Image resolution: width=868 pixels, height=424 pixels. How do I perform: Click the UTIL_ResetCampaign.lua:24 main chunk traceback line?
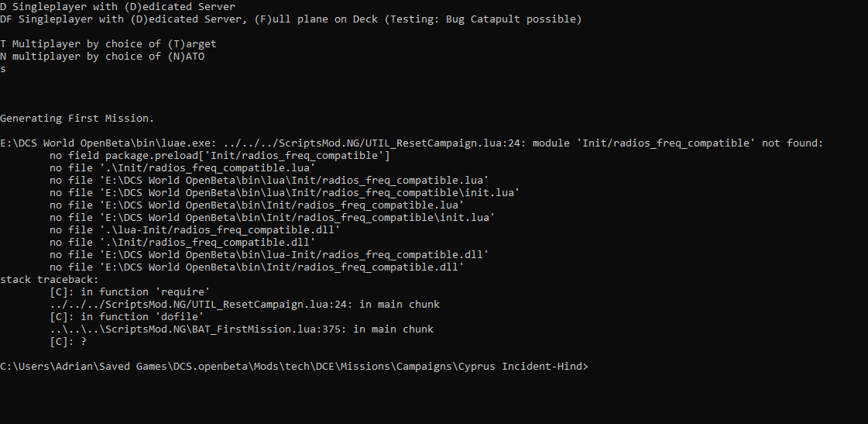(x=245, y=305)
